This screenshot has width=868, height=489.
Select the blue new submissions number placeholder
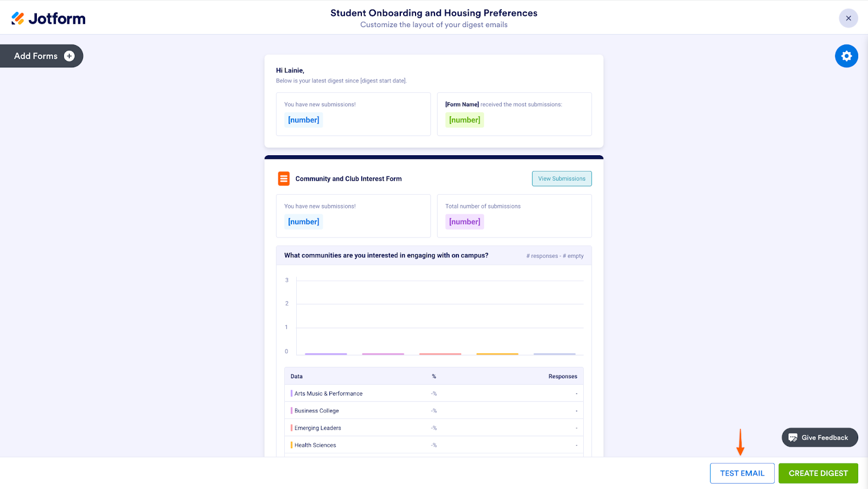(304, 120)
